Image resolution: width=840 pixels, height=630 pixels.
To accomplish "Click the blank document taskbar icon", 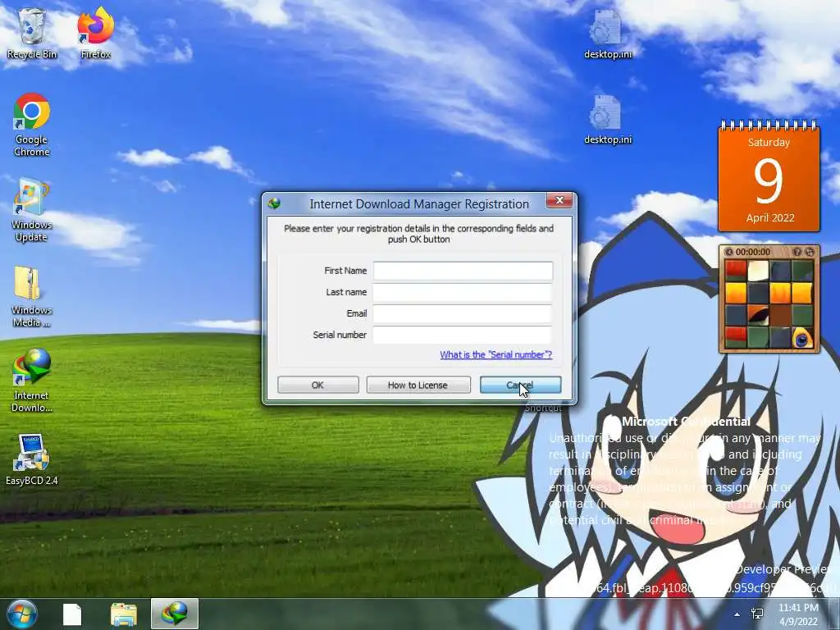I will click(x=72, y=614).
